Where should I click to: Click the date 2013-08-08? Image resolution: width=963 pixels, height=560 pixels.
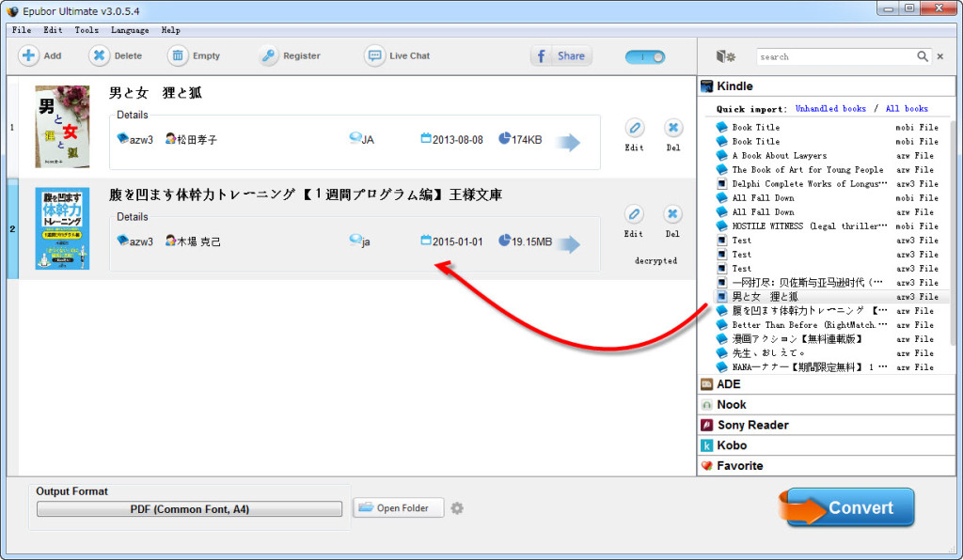[458, 140]
